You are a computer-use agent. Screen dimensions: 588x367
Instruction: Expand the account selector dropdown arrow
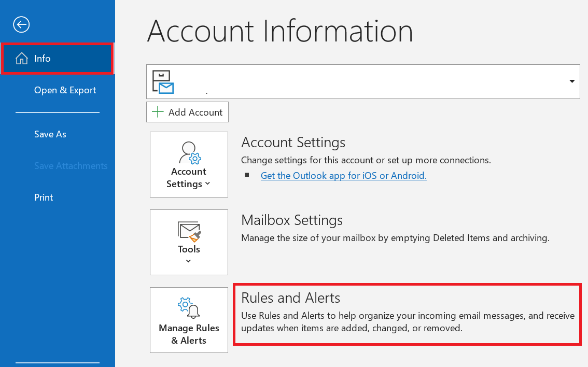[572, 81]
